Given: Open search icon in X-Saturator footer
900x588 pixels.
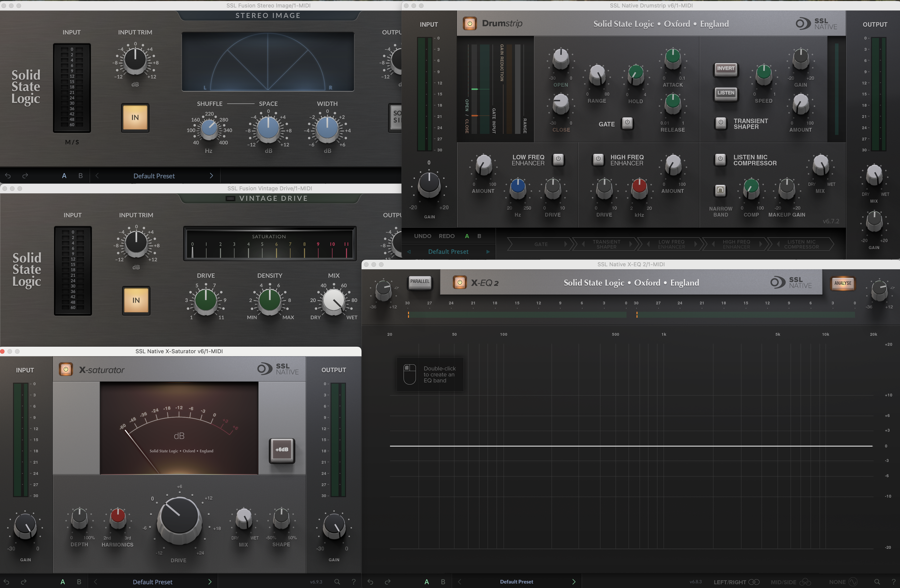Looking at the screenshot, I should [337, 582].
